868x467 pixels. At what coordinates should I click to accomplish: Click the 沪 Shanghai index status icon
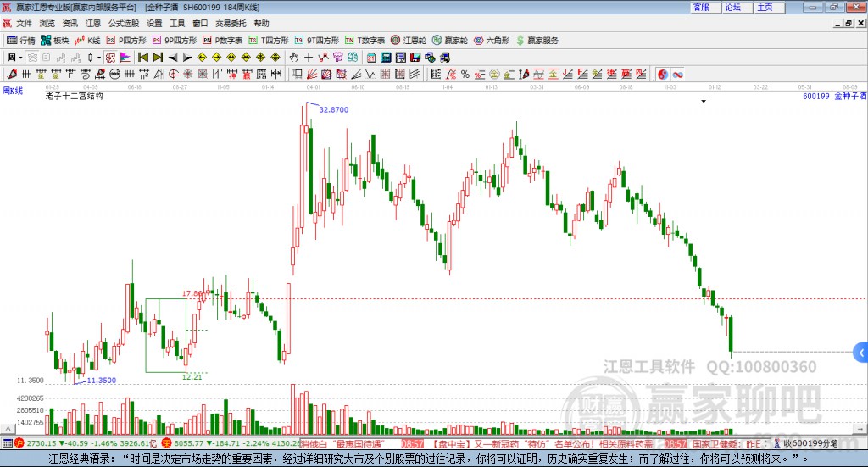tap(19, 443)
